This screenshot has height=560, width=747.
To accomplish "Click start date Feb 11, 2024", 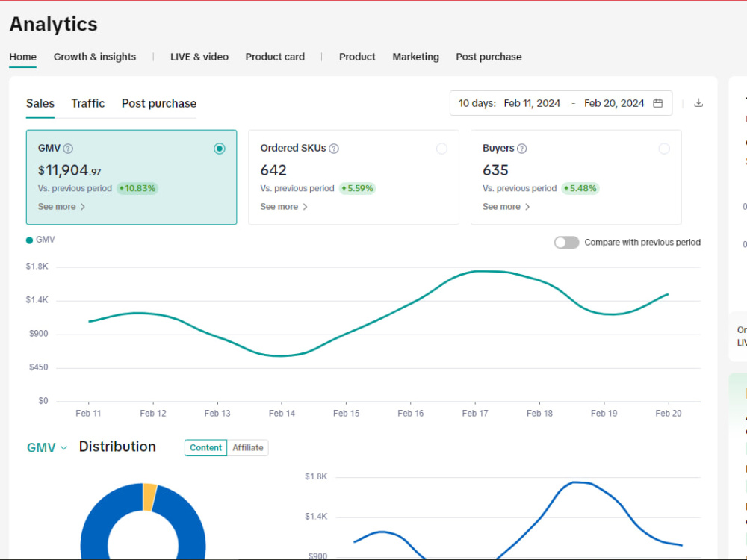I will pos(532,103).
